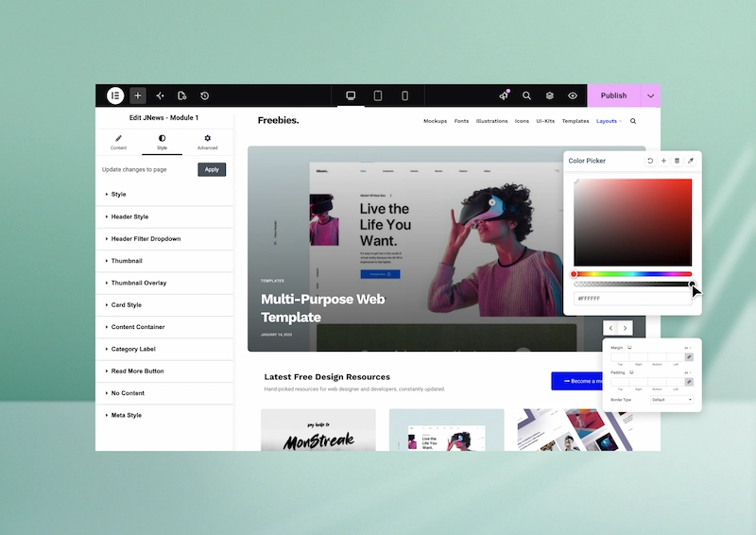756x535 pixels.
Task: Click the add element plus icon
Action: click(x=137, y=95)
